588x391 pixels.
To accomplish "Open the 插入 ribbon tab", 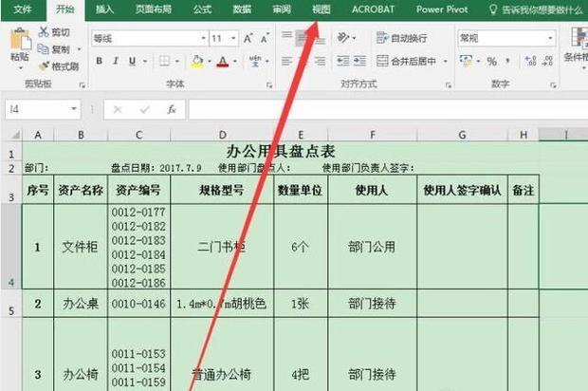I will pyautogui.click(x=105, y=9).
